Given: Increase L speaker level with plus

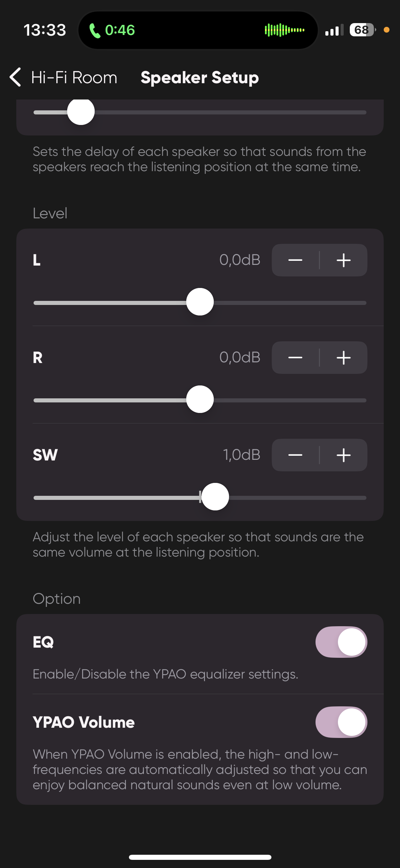Looking at the screenshot, I should tap(343, 260).
